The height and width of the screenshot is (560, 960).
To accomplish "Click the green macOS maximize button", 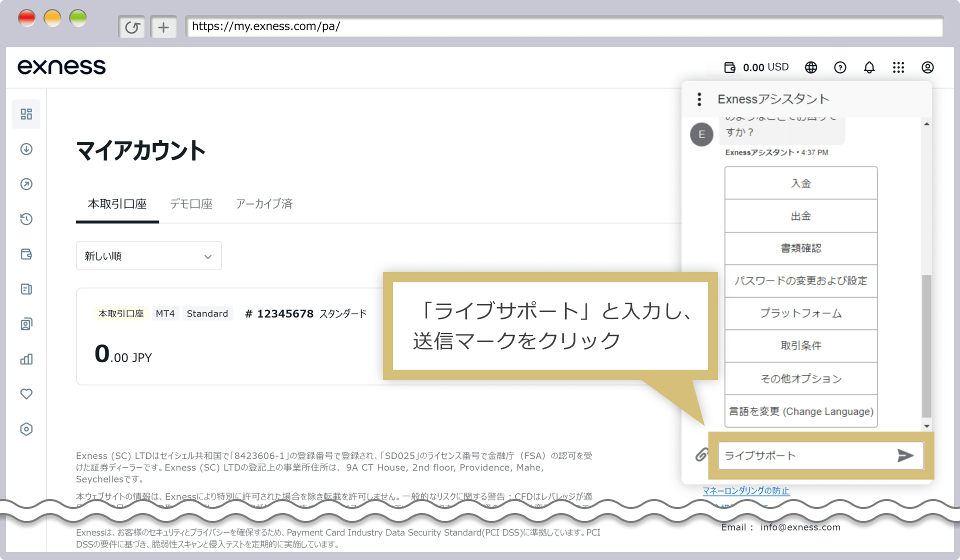I will tap(78, 18).
